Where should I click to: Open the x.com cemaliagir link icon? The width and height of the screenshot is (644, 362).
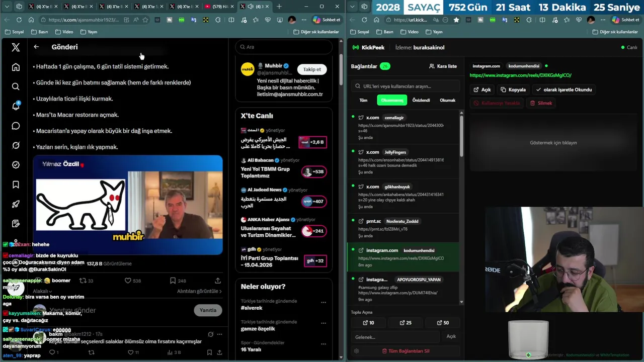[361, 118]
